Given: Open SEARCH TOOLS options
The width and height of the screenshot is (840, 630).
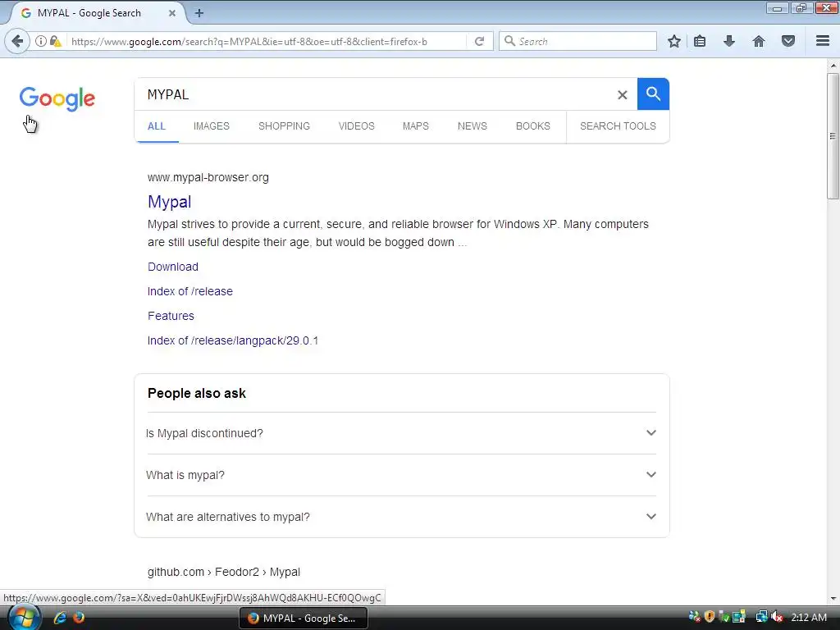Looking at the screenshot, I should pyautogui.click(x=618, y=126).
